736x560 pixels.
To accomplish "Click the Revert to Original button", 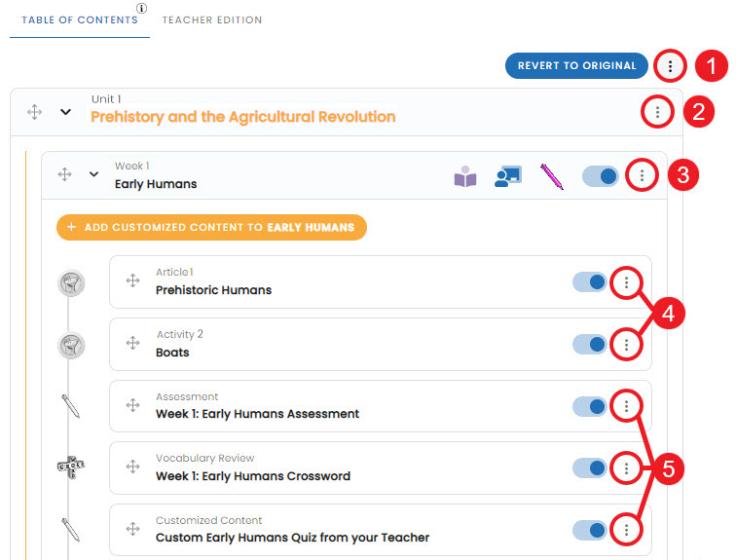I will click(x=576, y=65).
